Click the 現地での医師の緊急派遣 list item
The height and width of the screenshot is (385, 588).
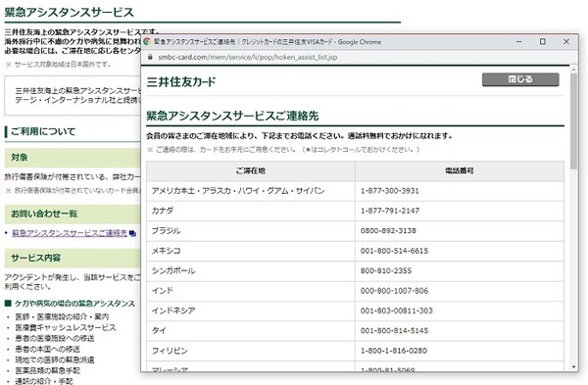click(55, 361)
